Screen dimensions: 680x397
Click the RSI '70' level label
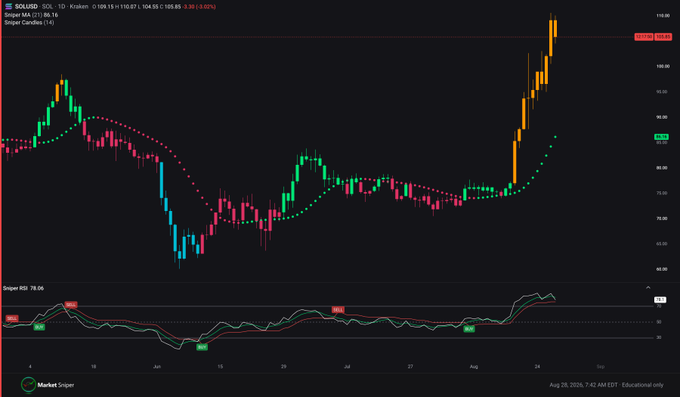tap(659, 306)
